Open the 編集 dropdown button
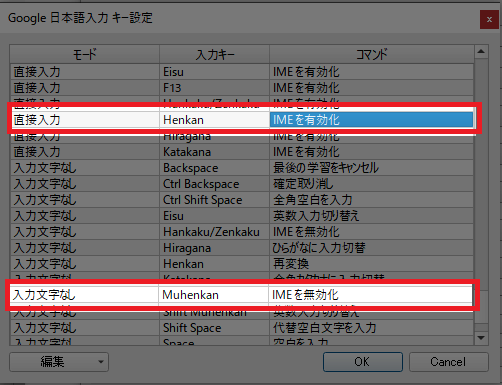502x385 pixels. pos(59,362)
